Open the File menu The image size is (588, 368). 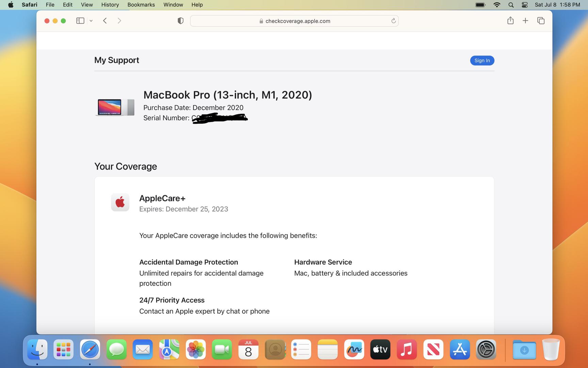[x=50, y=5]
